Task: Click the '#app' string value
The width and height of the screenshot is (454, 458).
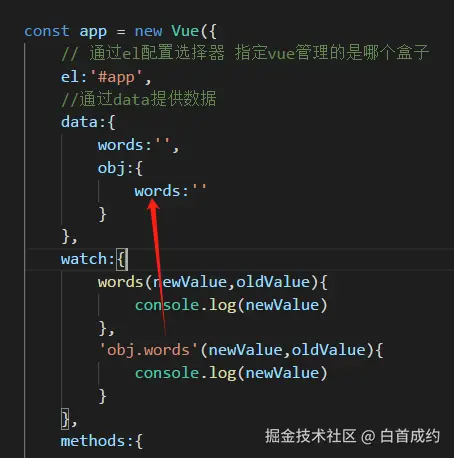Action: 116,77
